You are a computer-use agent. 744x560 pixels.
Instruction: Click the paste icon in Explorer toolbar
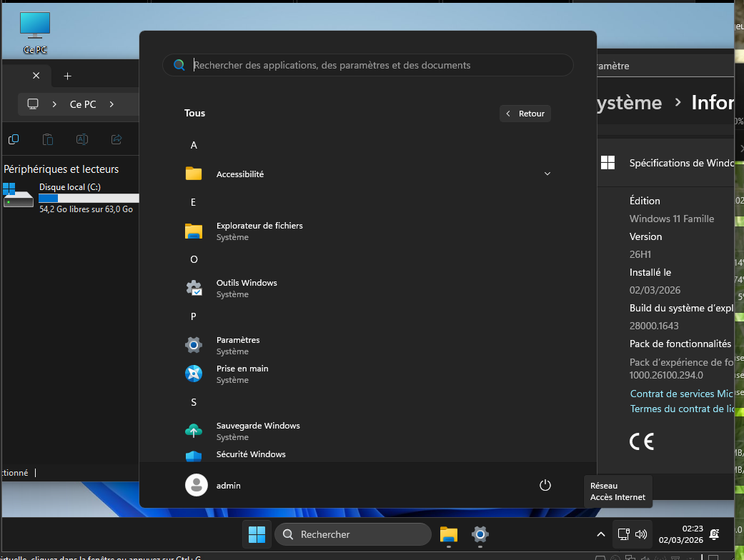[x=48, y=139]
